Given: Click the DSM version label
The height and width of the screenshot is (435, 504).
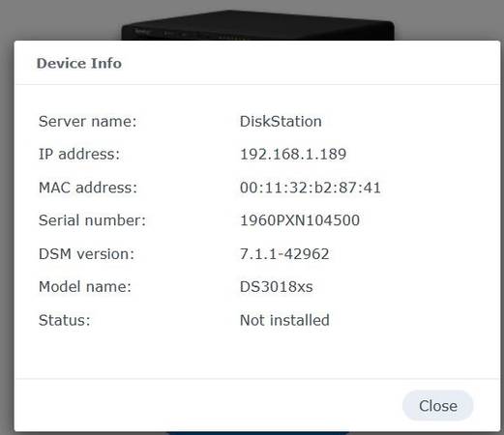Looking at the screenshot, I should (86, 254).
